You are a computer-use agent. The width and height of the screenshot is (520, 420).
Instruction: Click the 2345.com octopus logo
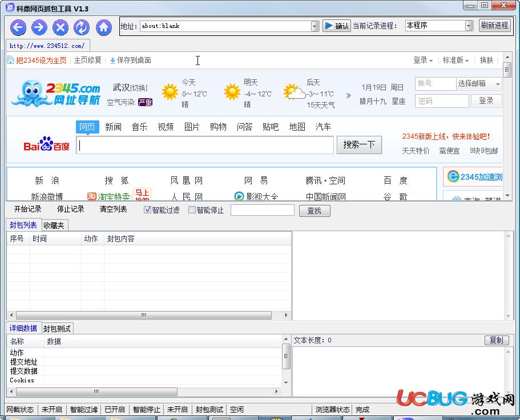[56, 93]
